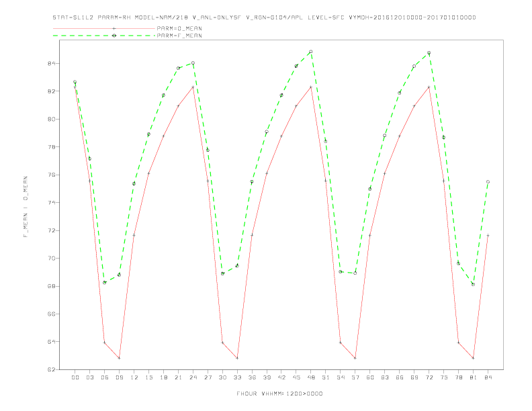Viewport: 532px width, 411px height.
Task: Click x-axis forecast hour label 33
Action: point(237,377)
